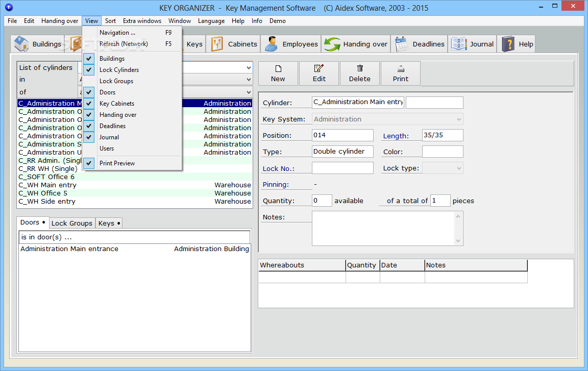Open the Handing over menu
The height and width of the screenshot is (371, 588).
60,21
